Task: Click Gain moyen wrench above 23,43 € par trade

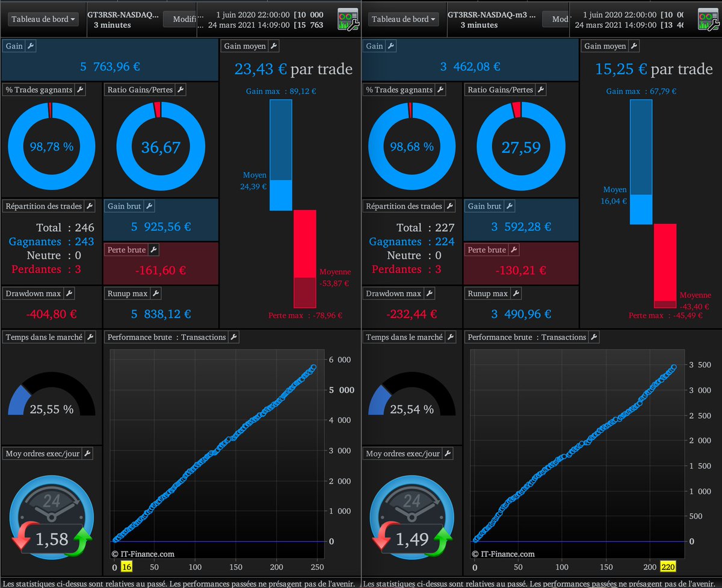Action: [273, 46]
